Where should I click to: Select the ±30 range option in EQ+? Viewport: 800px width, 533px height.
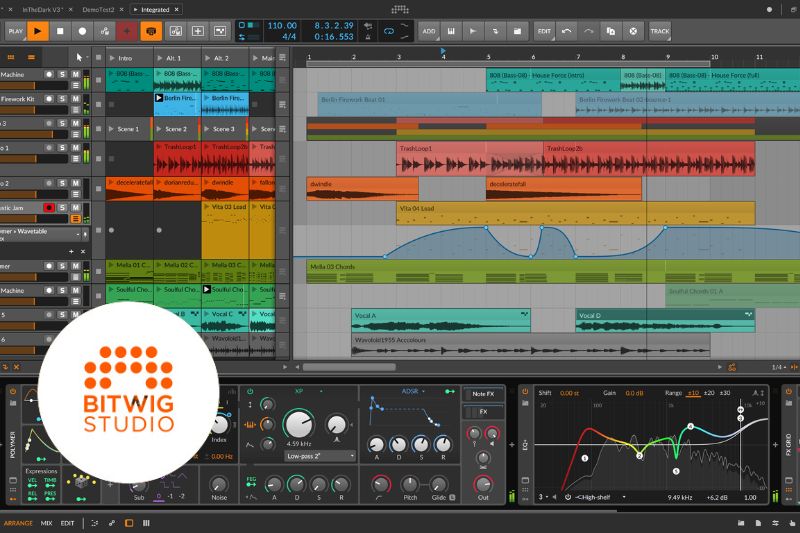pyautogui.click(x=724, y=393)
